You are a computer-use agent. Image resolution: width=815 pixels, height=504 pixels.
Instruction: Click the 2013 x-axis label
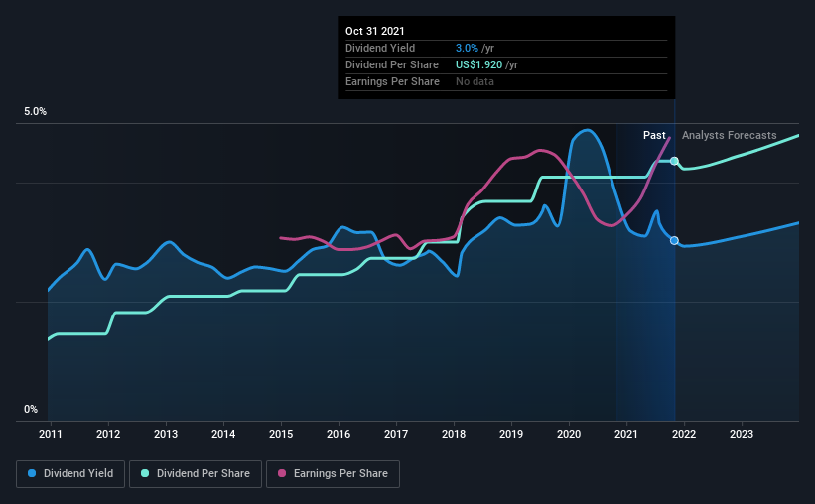tap(166, 434)
